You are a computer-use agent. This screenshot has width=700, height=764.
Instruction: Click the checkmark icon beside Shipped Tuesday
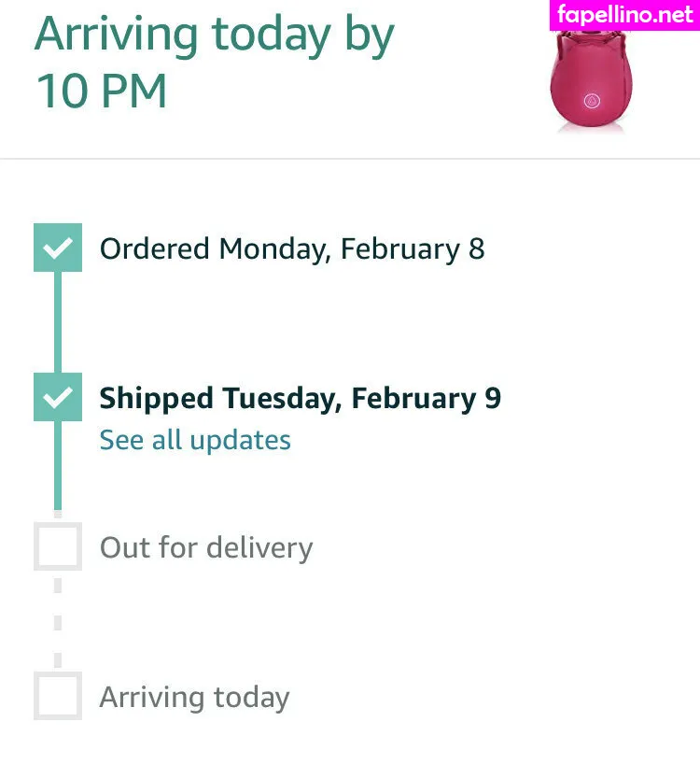[x=58, y=397]
